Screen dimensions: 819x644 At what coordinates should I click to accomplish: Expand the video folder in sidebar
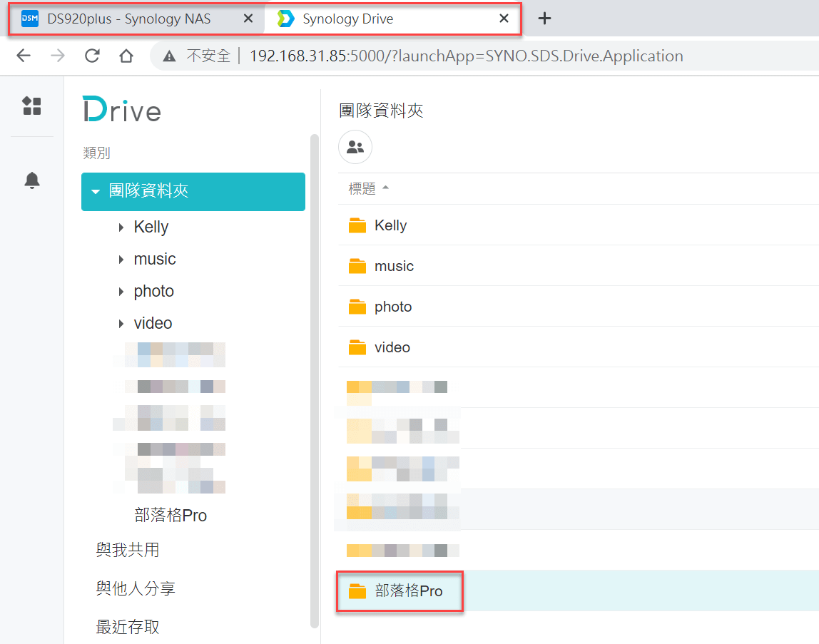[121, 324]
